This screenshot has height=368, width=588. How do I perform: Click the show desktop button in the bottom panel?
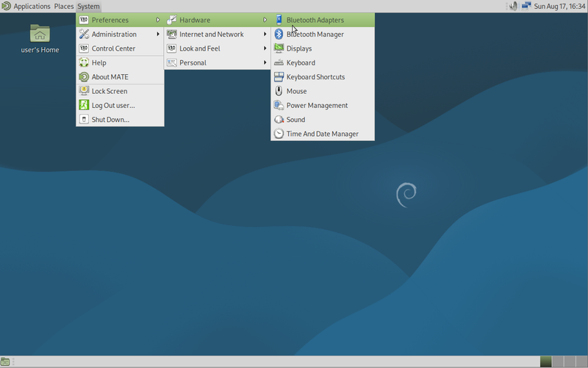point(5,362)
